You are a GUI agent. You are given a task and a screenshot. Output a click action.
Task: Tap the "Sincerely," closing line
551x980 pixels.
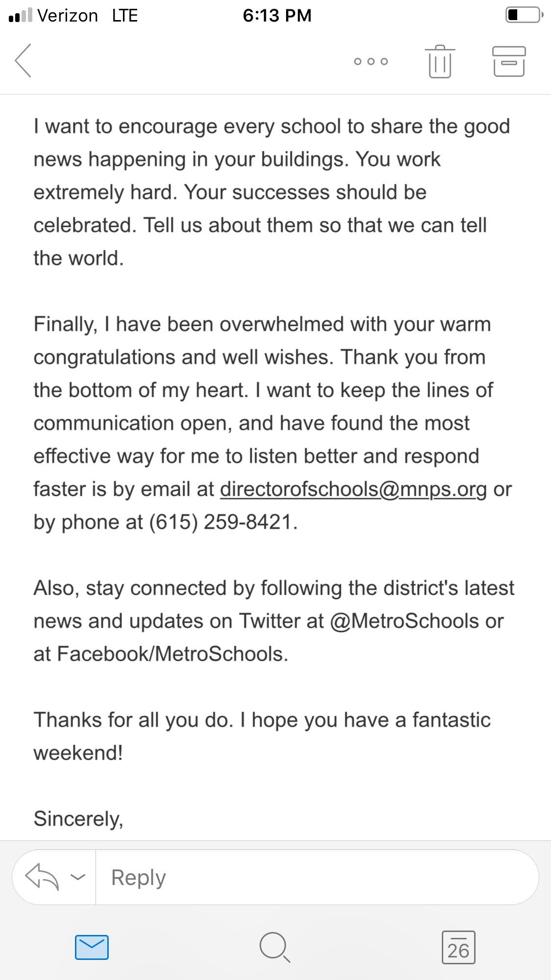(x=78, y=819)
